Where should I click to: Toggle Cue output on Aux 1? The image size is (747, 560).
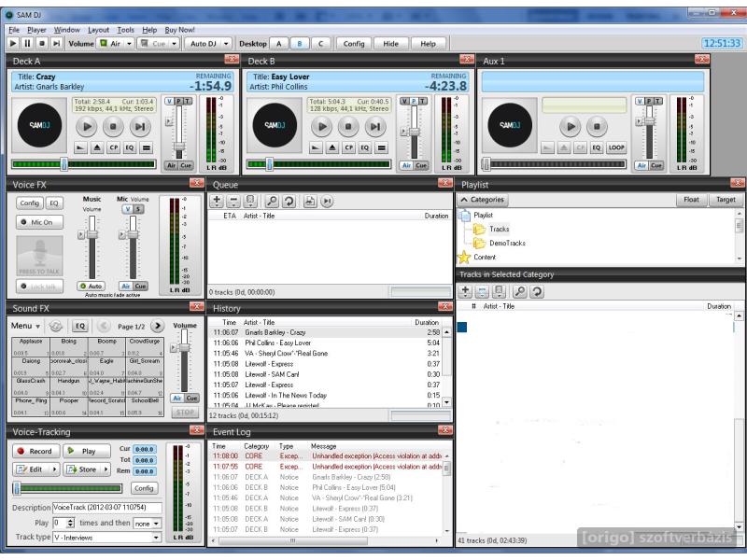656,165
